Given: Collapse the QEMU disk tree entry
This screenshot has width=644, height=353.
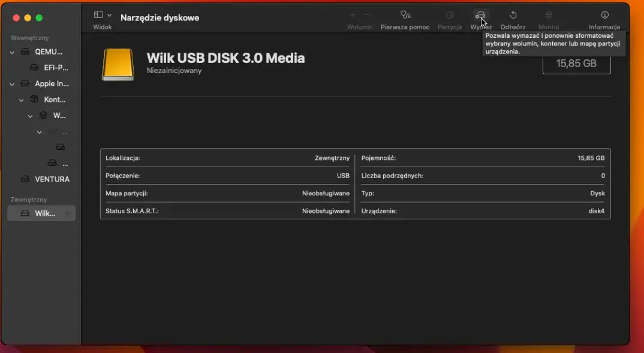Looking at the screenshot, I should (x=13, y=52).
